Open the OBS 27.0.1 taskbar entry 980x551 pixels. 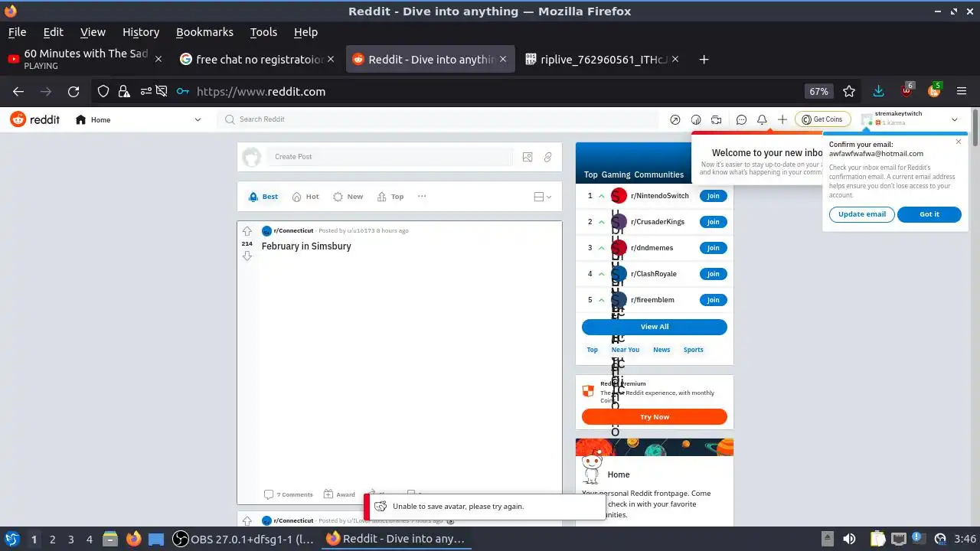[x=243, y=539]
